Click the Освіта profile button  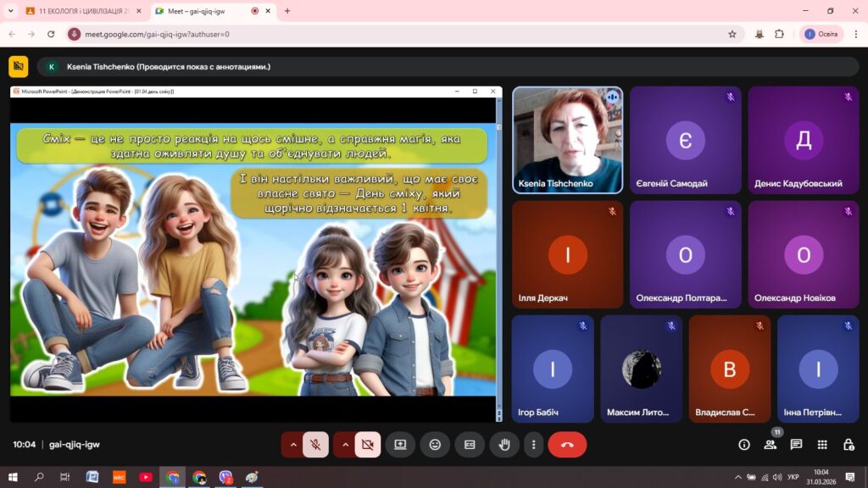click(x=821, y=34)
